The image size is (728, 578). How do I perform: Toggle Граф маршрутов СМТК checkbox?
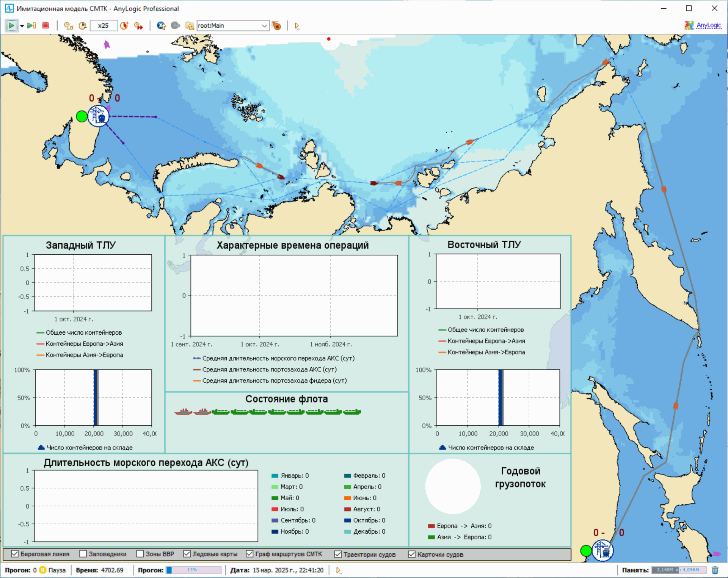click(x=249, y=554)
